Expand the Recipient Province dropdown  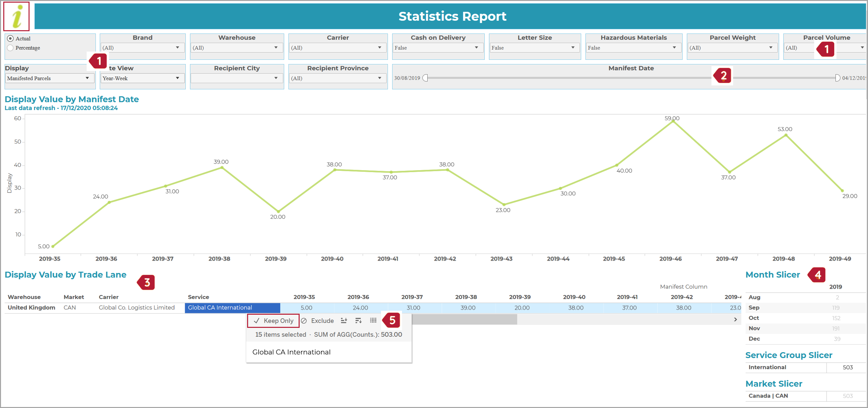point(338,78)
